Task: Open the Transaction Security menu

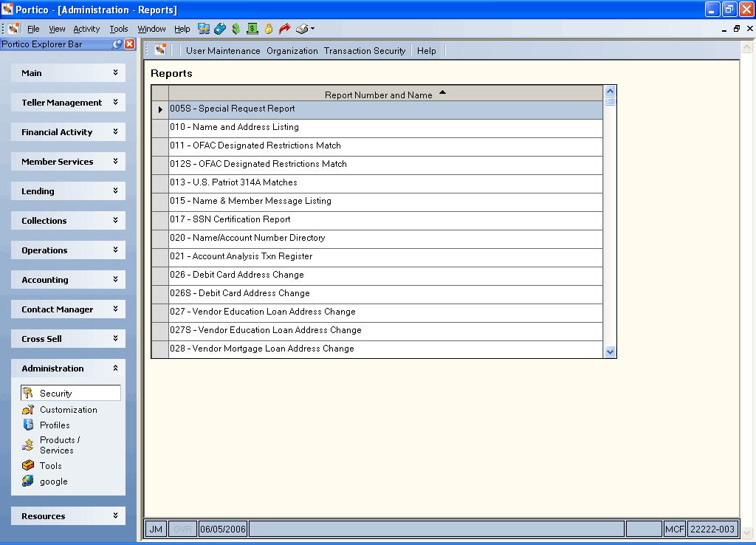Action: [x=365, y=51]
